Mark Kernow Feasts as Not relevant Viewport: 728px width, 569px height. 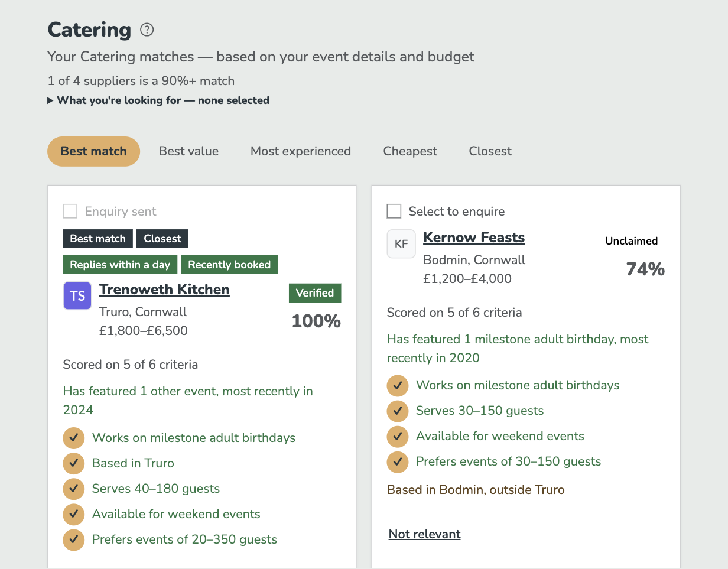pyautogui.click(x=425, y=534)
